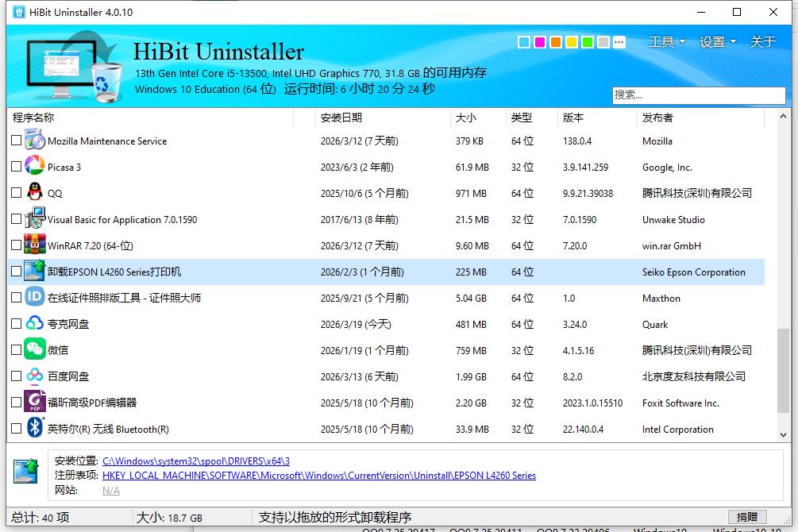Select the 英特尔(R) 无线 Bluetooth(R) row
Screen dimensions: 798x532
(x=386, y=429)
